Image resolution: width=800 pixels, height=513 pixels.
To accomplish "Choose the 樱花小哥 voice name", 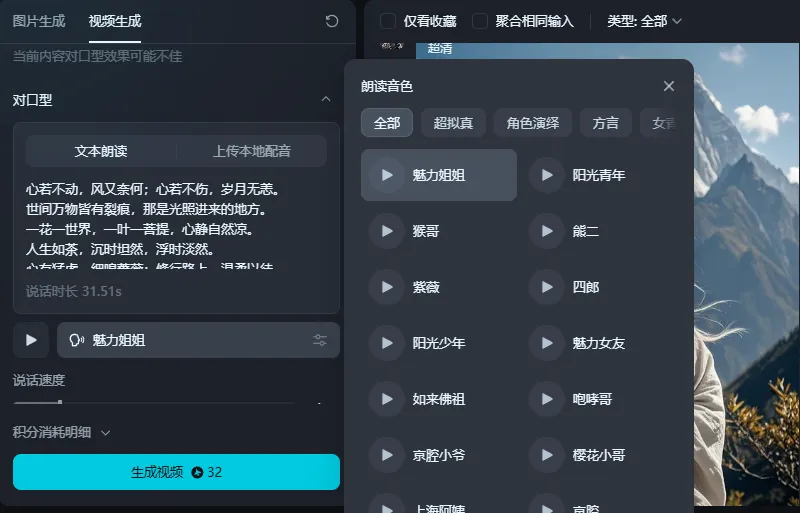I will (x=598, y=455).
